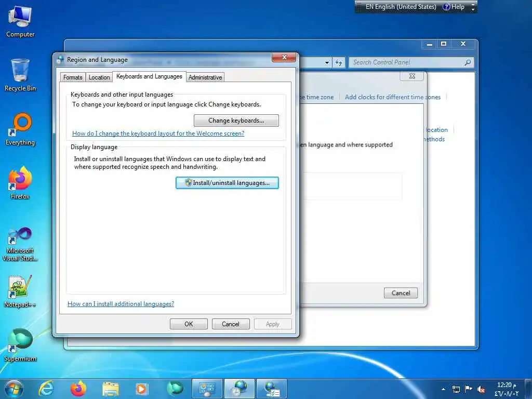The image size is (532, 399).
Task: Click the Control Panel search magnifier icon
Action: [x=468, y=62]
